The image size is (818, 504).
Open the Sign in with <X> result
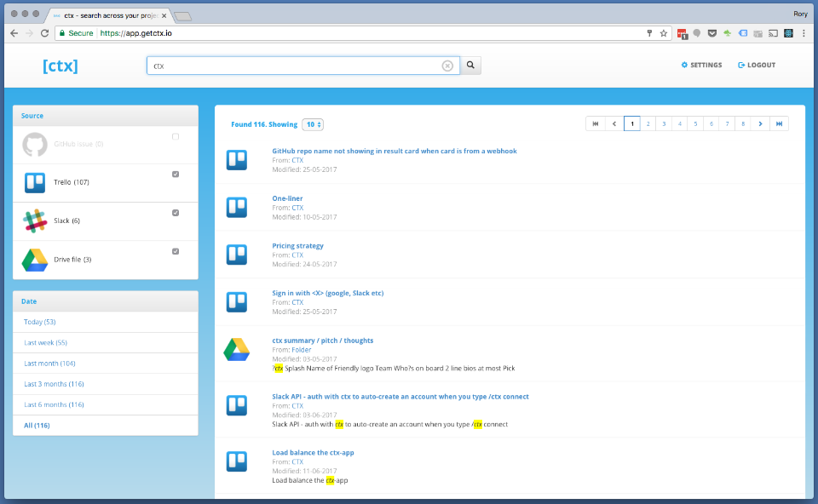pos(327,294)
